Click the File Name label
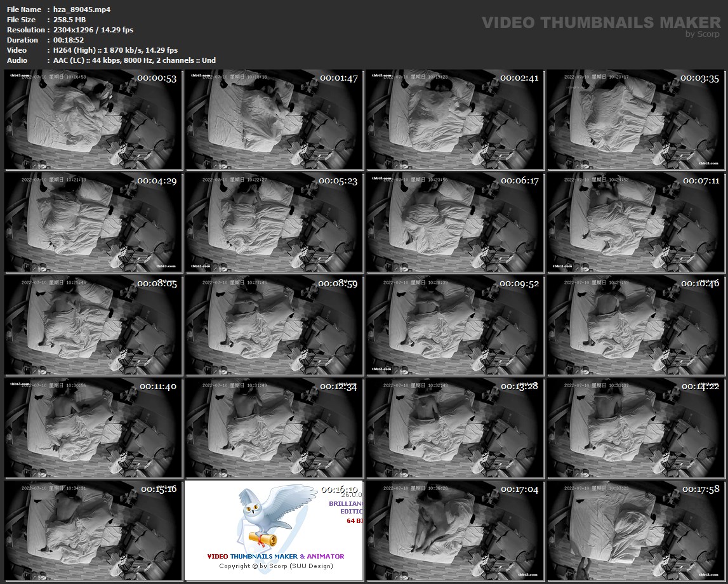 [24, 10]
